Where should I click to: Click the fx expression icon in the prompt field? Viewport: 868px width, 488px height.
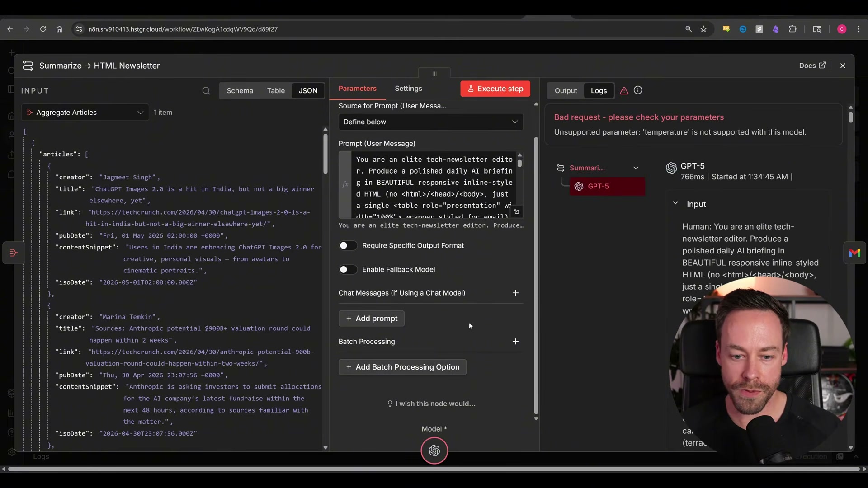pyautogui.click(x=345, y=184)
